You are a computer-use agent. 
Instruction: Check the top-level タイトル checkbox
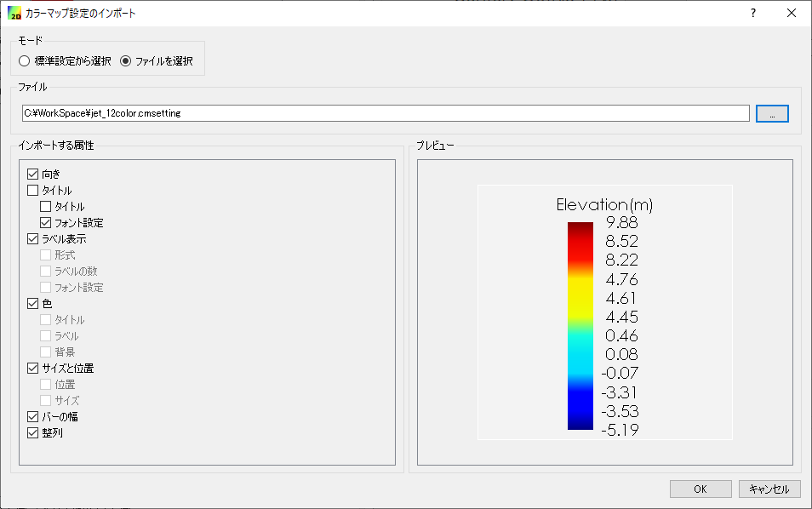[32, 190]
